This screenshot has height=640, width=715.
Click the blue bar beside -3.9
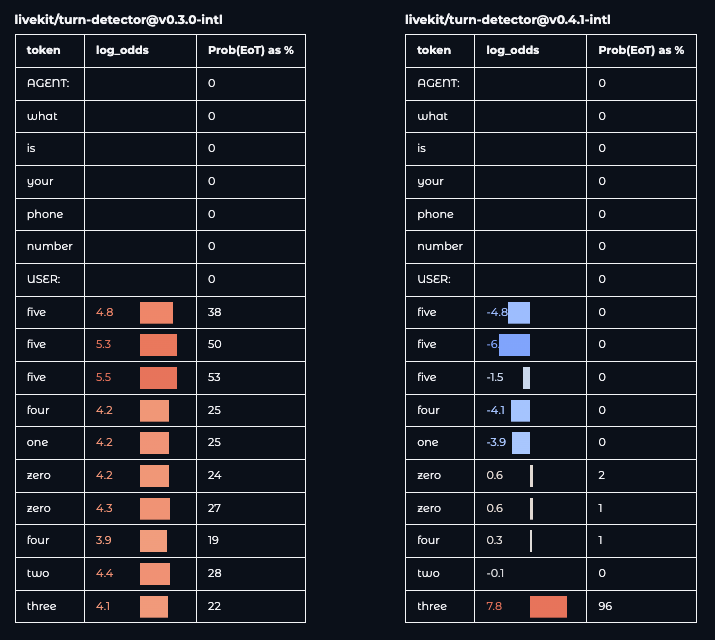point(521,443)
